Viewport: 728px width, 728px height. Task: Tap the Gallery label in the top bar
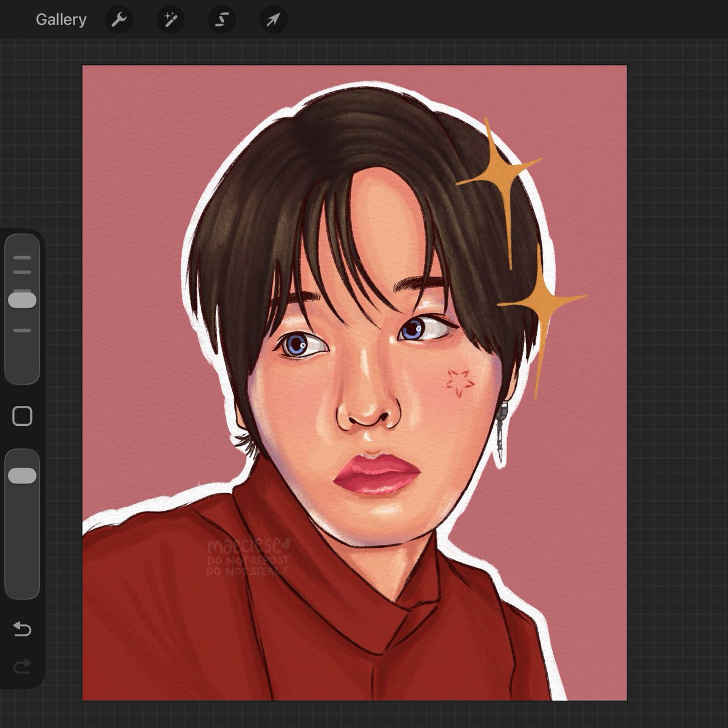pos(61,19)
